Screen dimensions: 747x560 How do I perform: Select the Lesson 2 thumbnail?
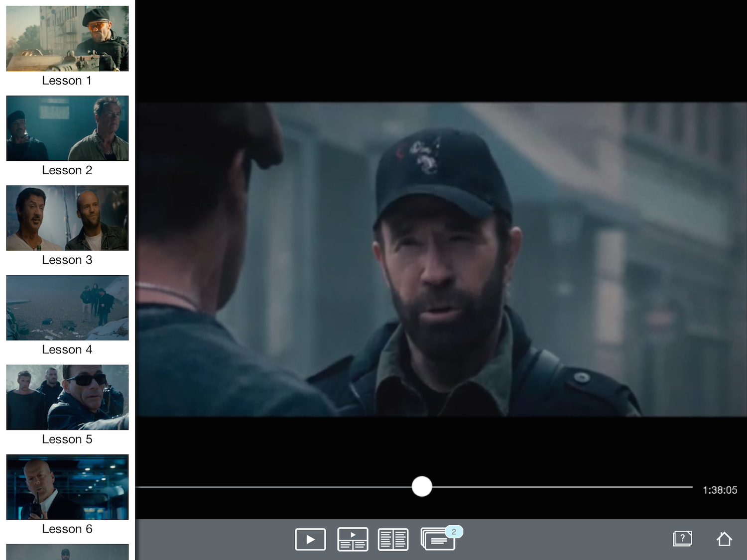pos(67,128)
